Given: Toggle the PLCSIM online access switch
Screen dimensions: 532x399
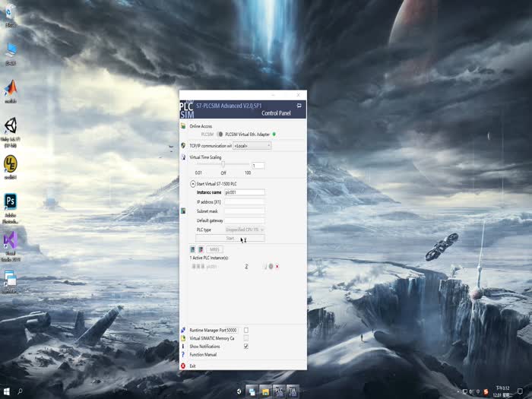Looking at the screenshot, I should click(x=220, y=134).
